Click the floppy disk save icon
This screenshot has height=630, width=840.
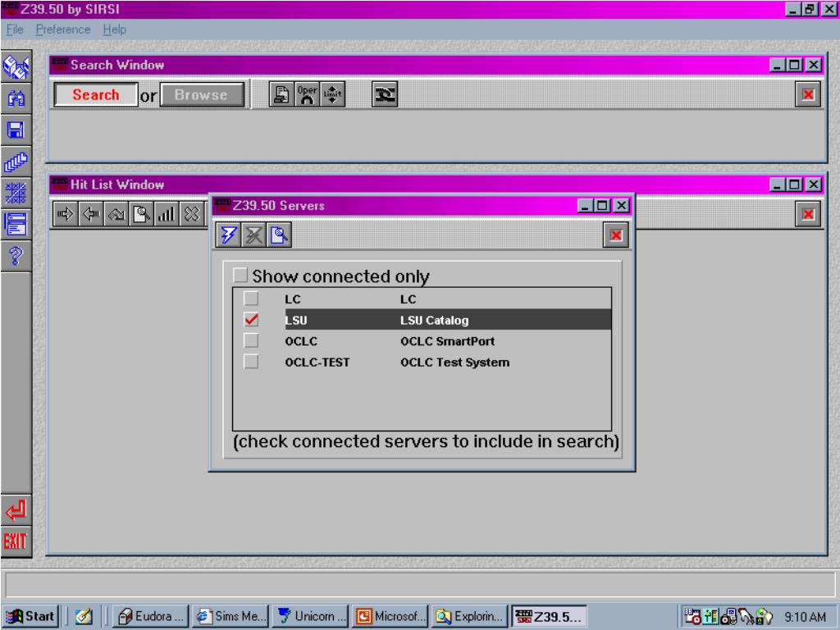[16, 129]
